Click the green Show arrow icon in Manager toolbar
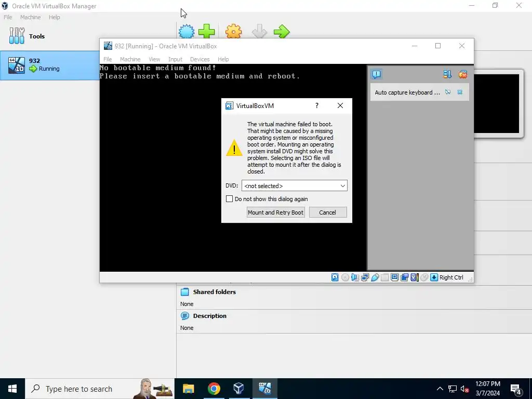This screenshot has height=399, width=532. [282, 32]
